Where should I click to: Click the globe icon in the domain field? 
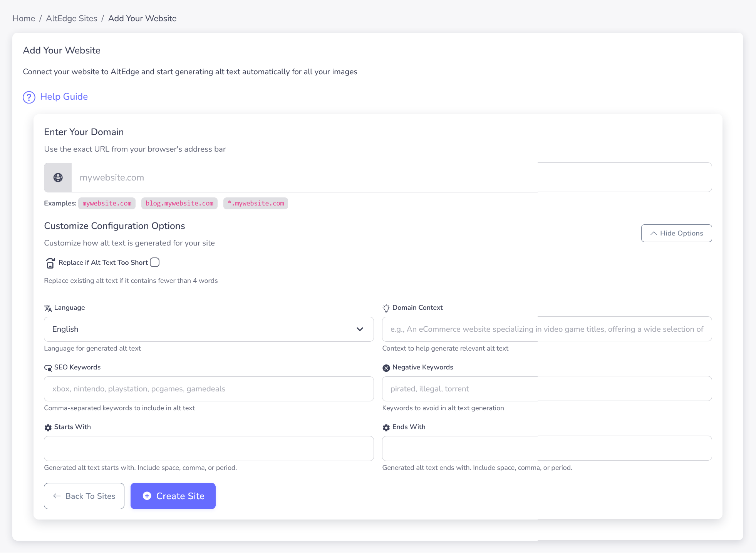[58, 177]
